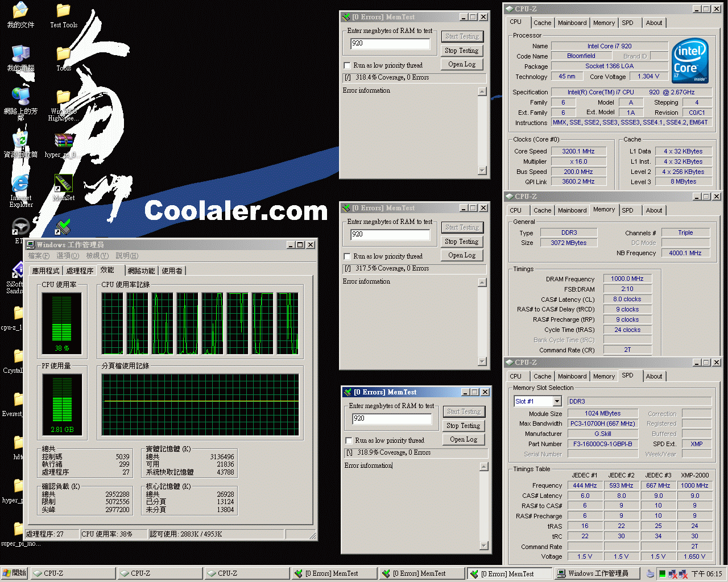This screenshot has width=728, height=582.
Task: Open 檢視 menu in Task Manager
Action: [x=97, y=256]
